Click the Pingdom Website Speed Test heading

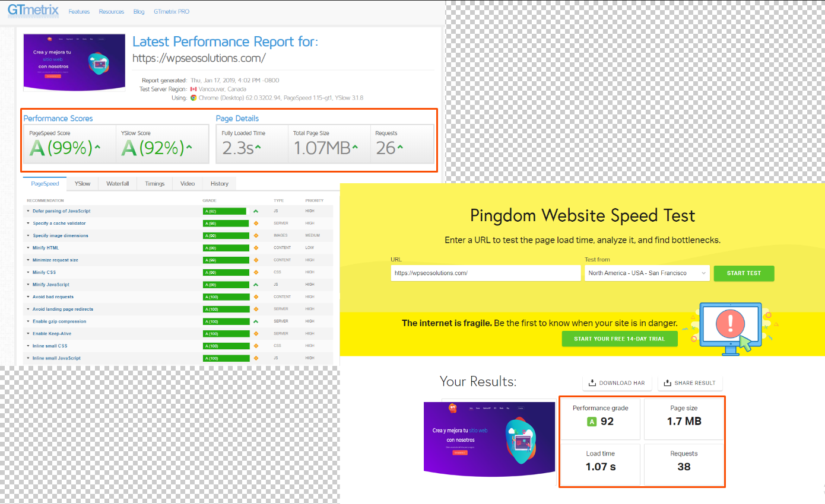click(582, 215)
